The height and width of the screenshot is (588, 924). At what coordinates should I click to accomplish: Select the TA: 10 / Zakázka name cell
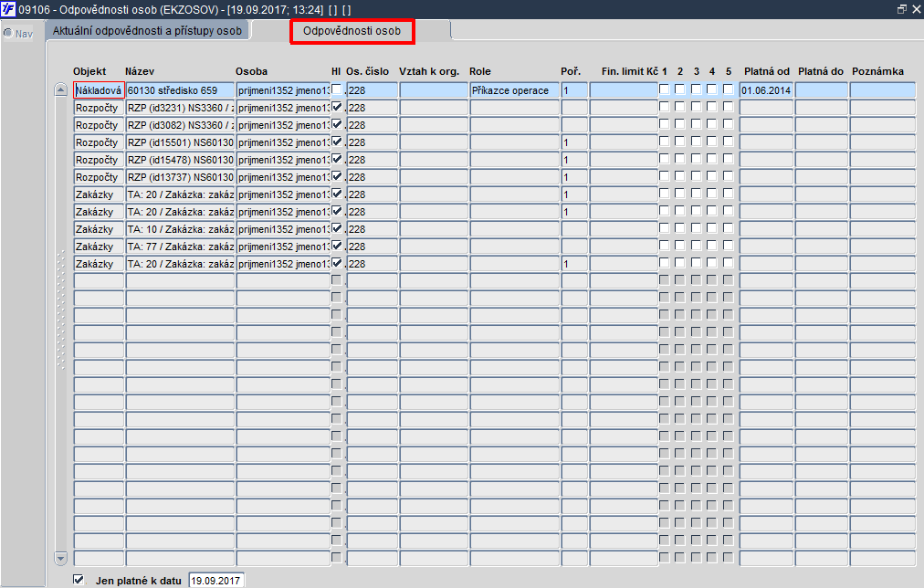click(x=180, y=229)
